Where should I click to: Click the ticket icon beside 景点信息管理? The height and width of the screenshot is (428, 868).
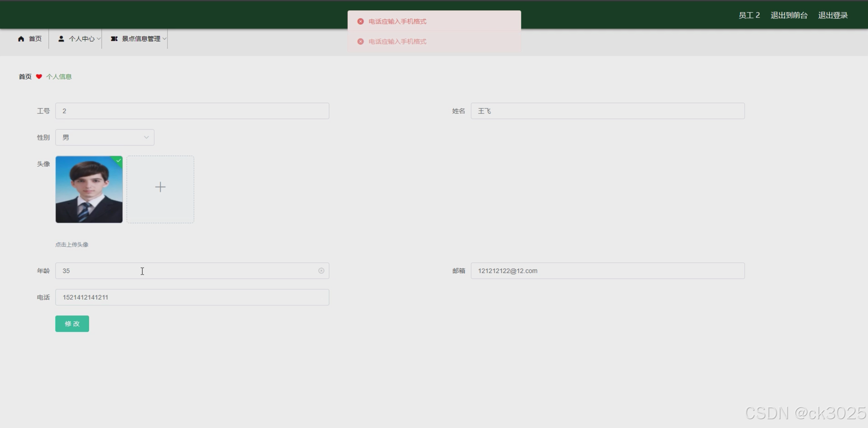click(114, 39)
